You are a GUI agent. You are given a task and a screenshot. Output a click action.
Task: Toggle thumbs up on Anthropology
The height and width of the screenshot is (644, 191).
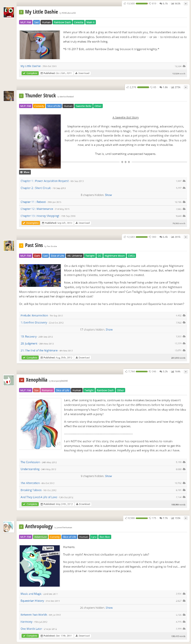(x=130, y=518)
